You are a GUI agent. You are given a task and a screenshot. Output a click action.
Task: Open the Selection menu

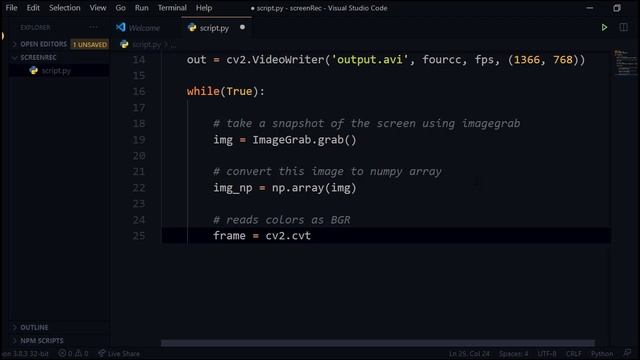point(64,8)
